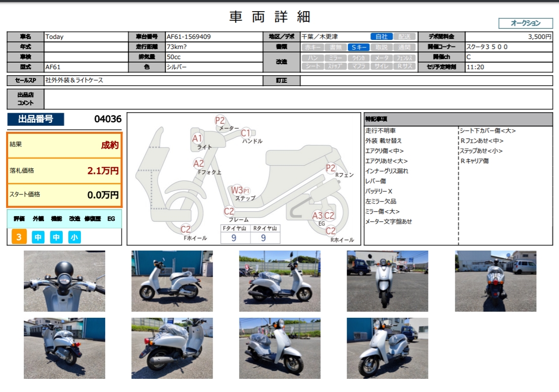Click the region value 千葉／木更津

tap(320, 37)
